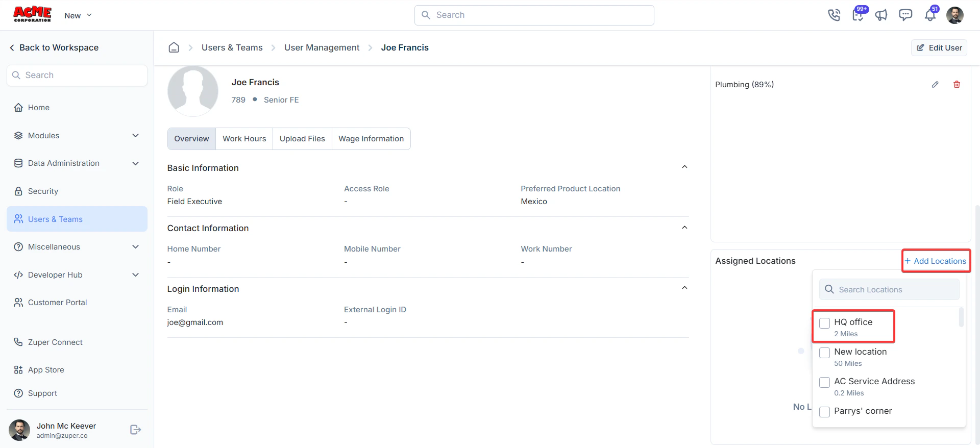Switch to the Wage Information tab
980x448 pixels.
click(x=371, y=139)
